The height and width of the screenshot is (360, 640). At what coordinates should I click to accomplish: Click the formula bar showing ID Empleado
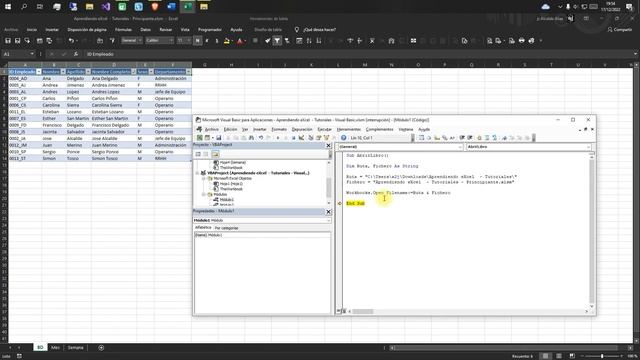pyautogui.click(x=359, y=54)
